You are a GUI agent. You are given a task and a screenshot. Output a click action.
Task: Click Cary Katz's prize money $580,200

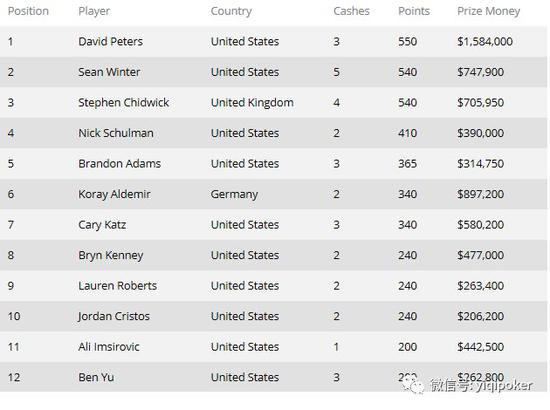[480, 224]
